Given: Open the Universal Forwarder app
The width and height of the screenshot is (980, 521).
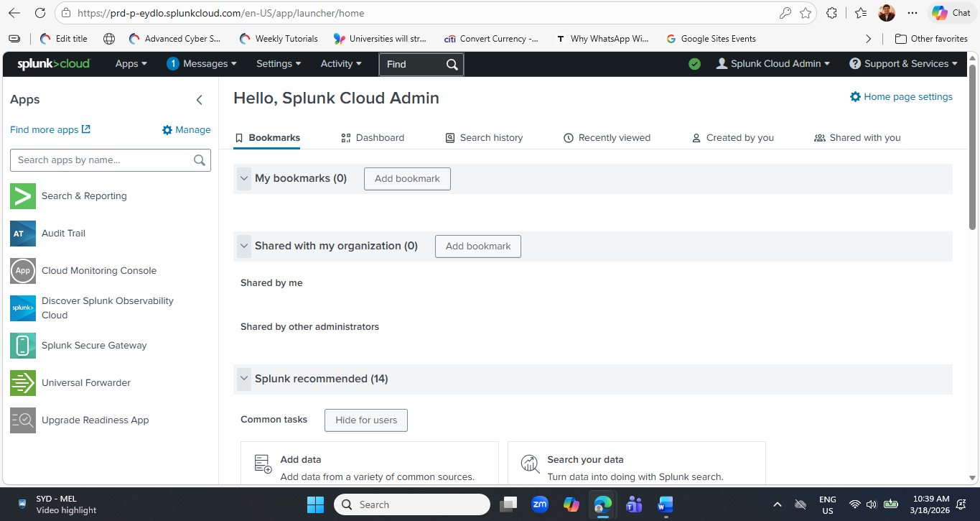Looking at the screenshot, I should point(85,382).
